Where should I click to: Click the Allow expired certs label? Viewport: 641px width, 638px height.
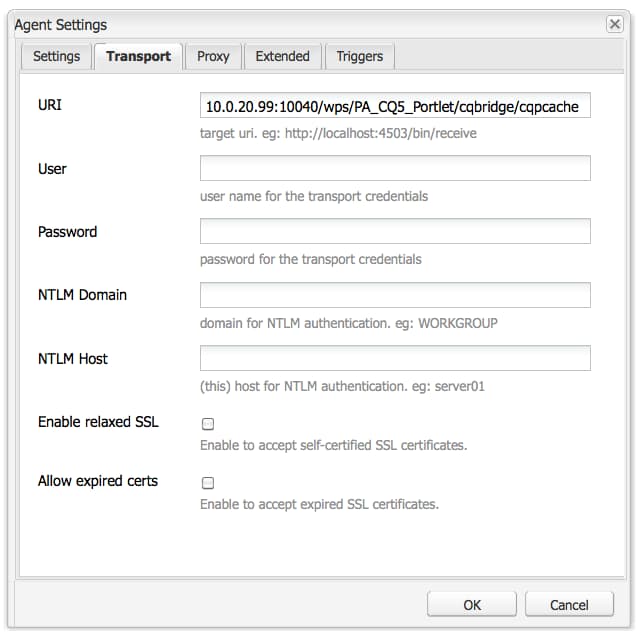tap(98, 481)
